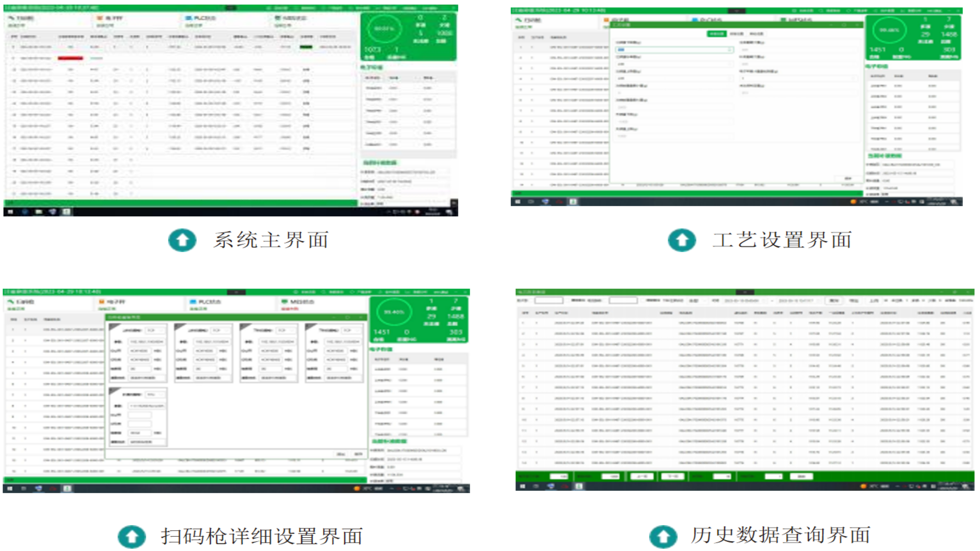Click the circular percentage gauge in 扫码枪详细设置界面
Screen dimensions: 980x551
pyautogui.click(x=394, y=312)
